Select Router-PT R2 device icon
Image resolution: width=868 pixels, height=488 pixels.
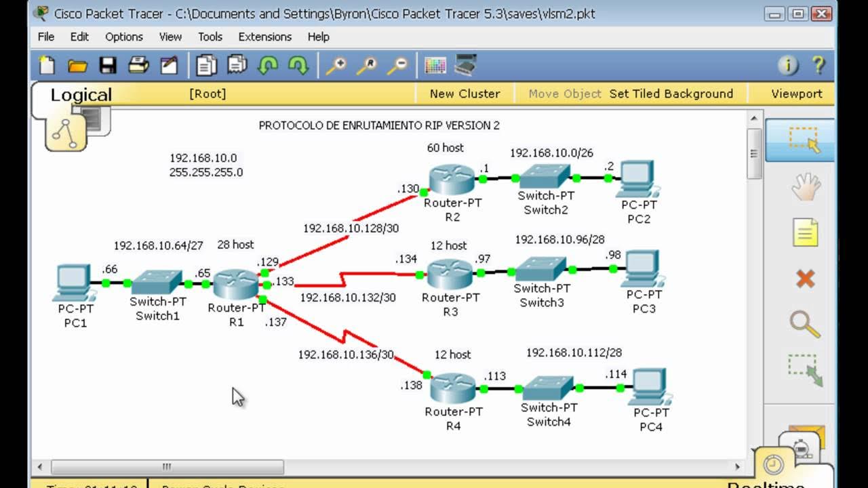(x=452, y=180)
